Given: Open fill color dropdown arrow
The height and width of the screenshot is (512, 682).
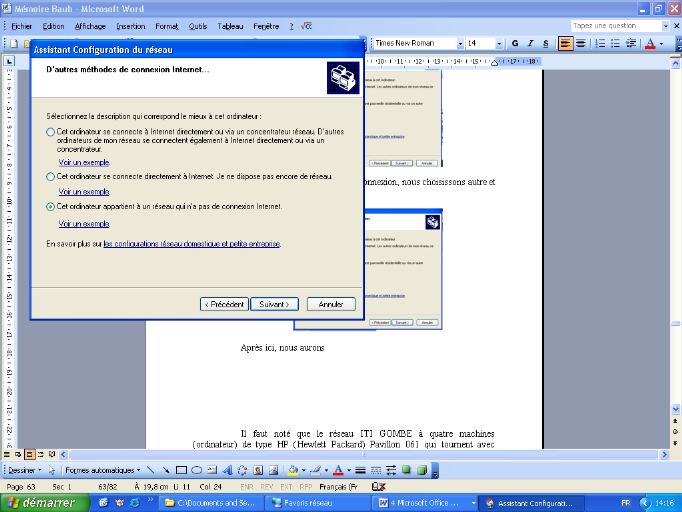Looking at the screenshot, I should click(304, 470).
